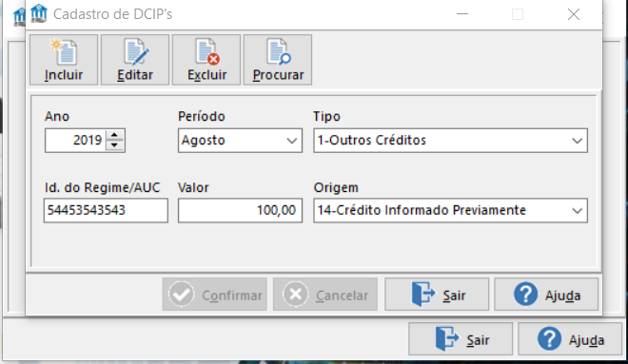Click the Editar record button
This screenshot has width=628, height=364.
click(x=135, y=60)
